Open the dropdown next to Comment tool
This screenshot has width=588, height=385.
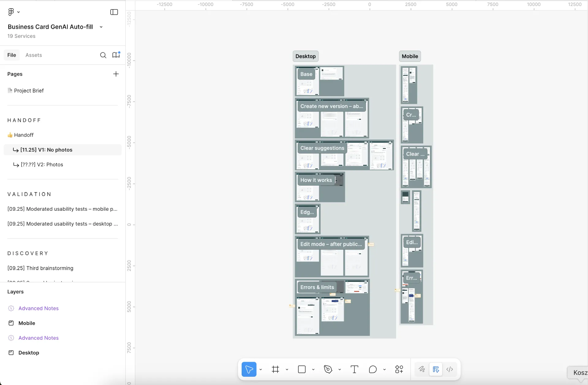click(384, 370)
